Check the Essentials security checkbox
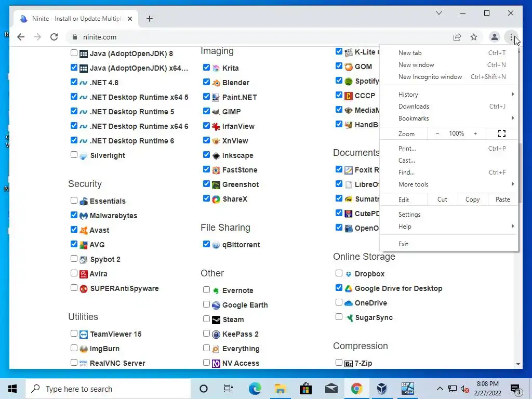 click(74, 200)
